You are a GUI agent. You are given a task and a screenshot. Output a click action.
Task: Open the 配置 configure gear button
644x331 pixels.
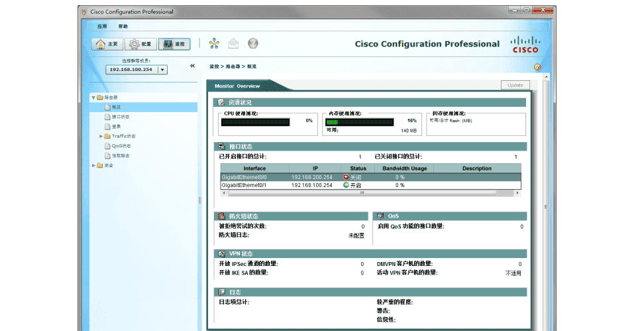[x=140, y=44]
